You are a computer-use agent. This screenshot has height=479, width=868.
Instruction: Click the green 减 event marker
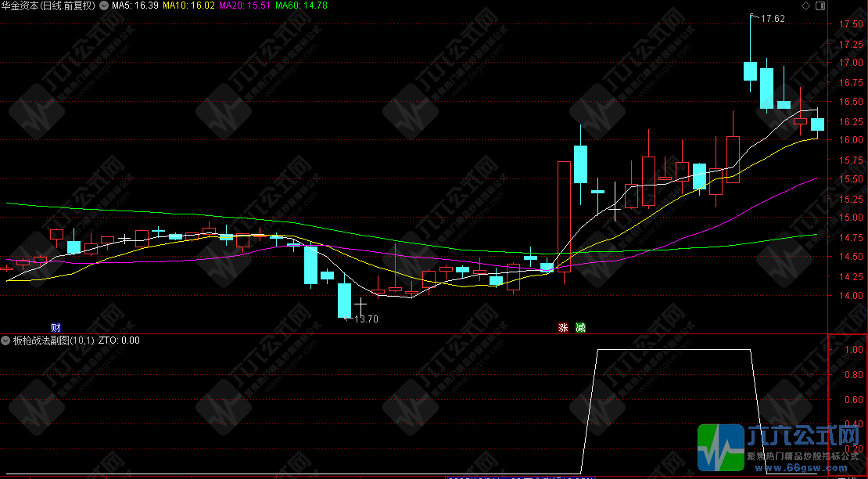[x=580, y=327]
